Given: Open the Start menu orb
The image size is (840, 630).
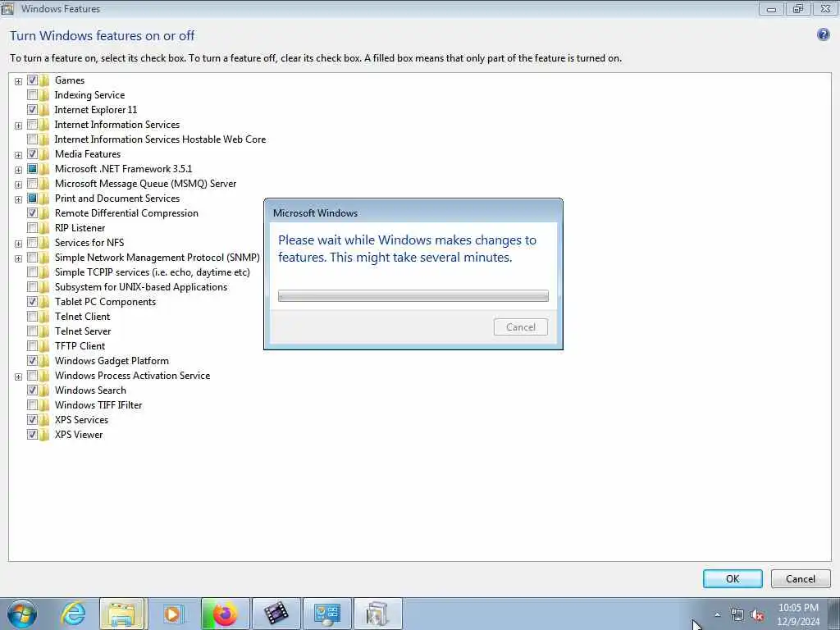Looking at the screenshot, I should [x=22, y=614].
